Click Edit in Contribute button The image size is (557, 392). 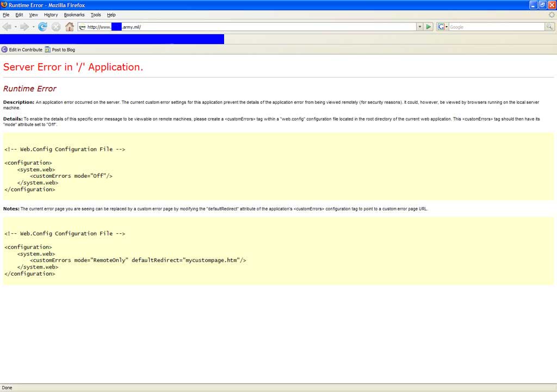point(22,49)
